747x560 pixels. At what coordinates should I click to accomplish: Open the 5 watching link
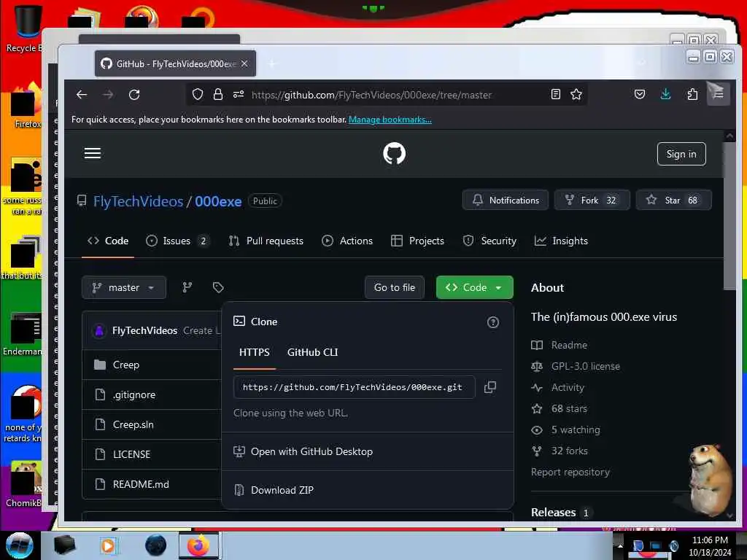(576, 429)
